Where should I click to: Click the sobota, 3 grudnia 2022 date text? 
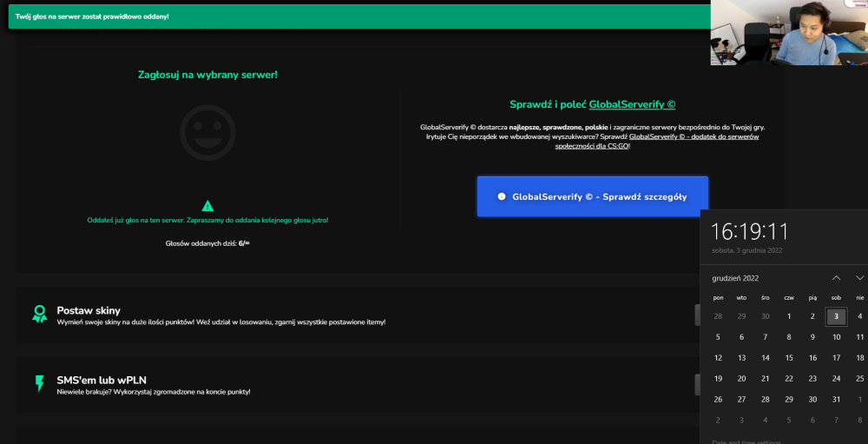point(746,250)
